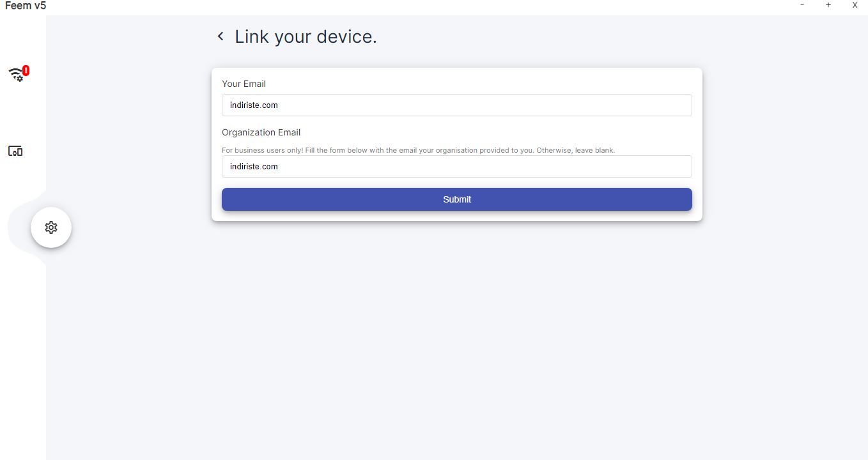Viewport: 868px width, 460px height.
Task: Select the settings gear in the circular button
Action: (51, 227)
